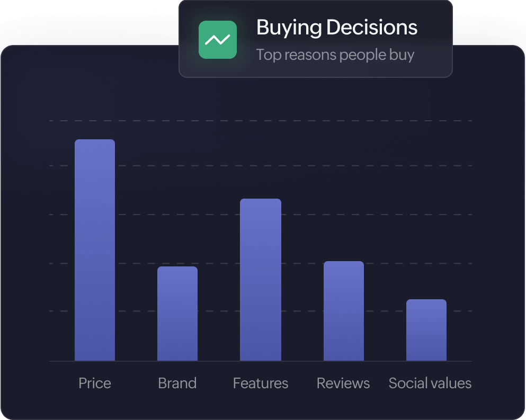526x420 pixels.
Task: Select the Price bar in chart
Action: (x=95, y=250)
